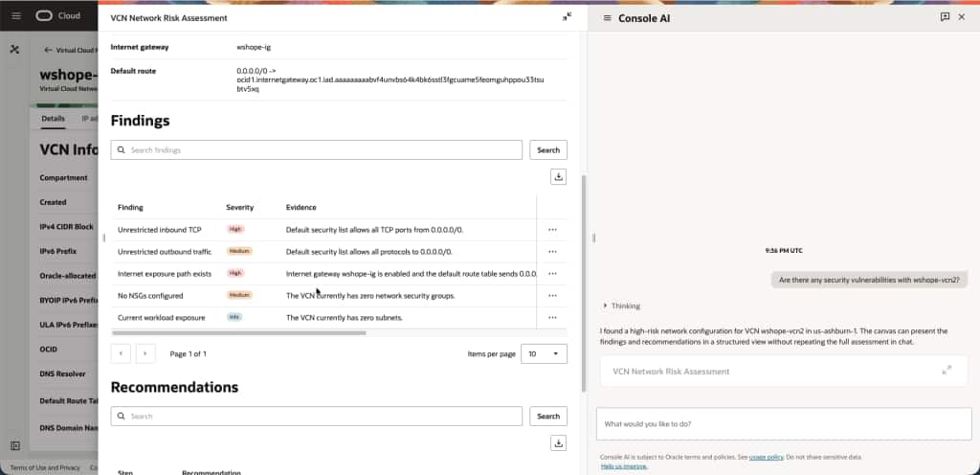Viewport: 980px width, 475px height.
Task: Click the Recommendations search field
Action: point(316,417)
